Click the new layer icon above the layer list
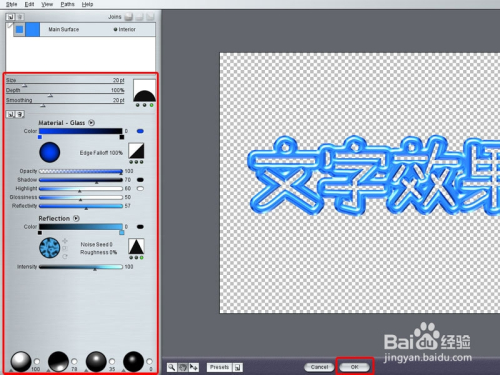This screenshot has width=500, height=375. [10, 17]
